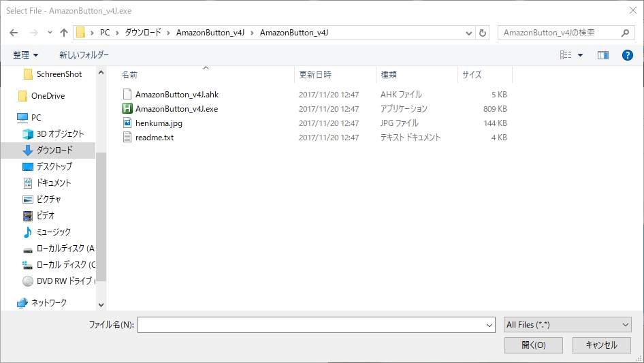Click the navigation pane scrollbar thumb
The image size is (644, 363).
click(x=101, y=217)
